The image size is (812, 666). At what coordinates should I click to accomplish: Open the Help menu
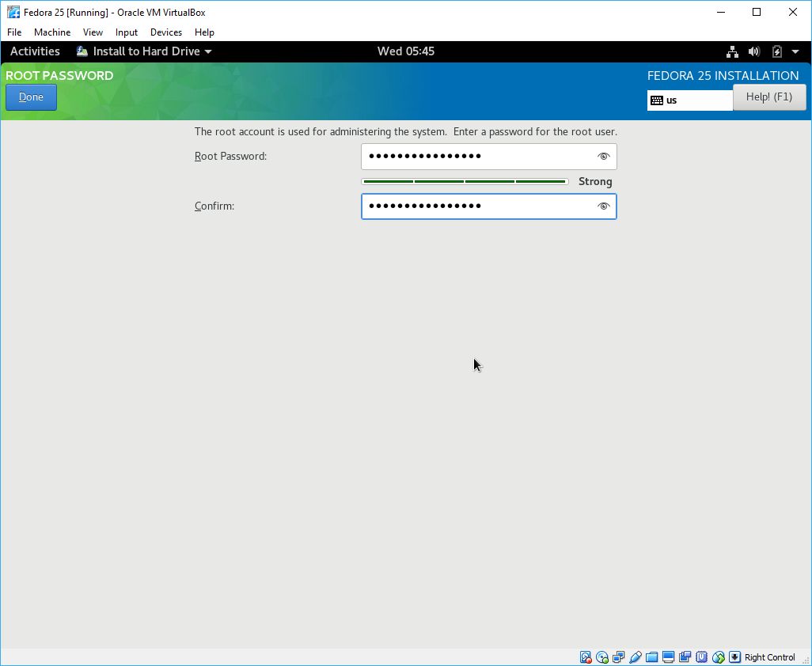coord(204,32)
